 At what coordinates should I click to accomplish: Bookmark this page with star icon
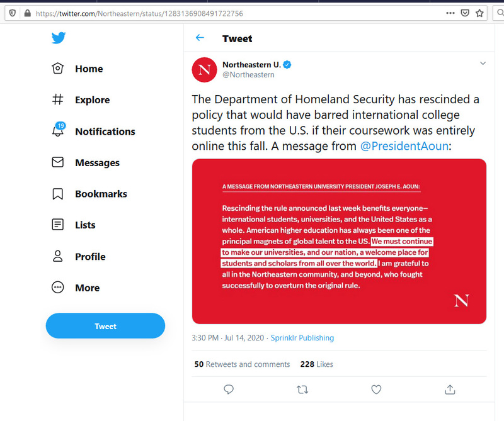480,13
